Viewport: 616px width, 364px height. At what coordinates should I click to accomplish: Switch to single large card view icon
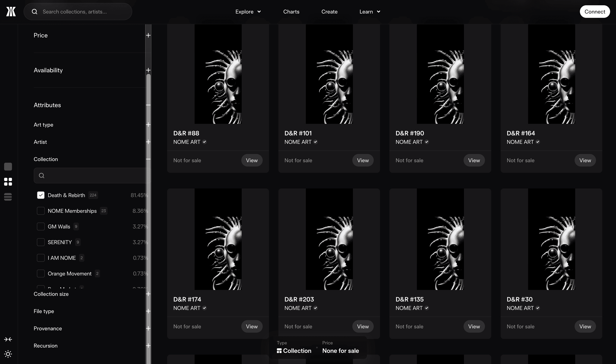pos(8,167)
